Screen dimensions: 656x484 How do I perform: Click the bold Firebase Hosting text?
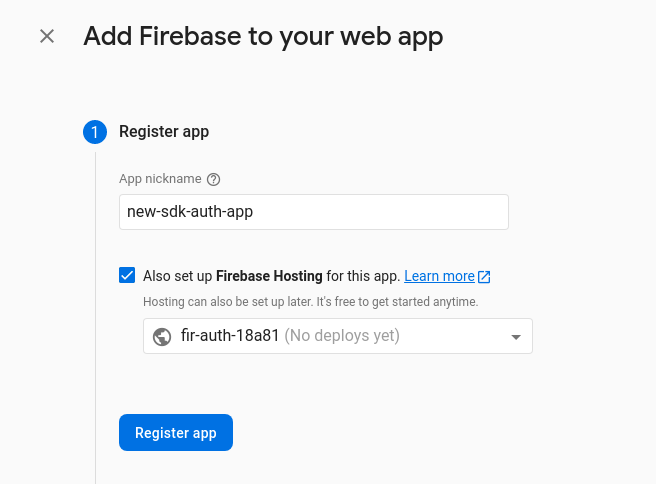pyautogui.click(x=269, y=276)
